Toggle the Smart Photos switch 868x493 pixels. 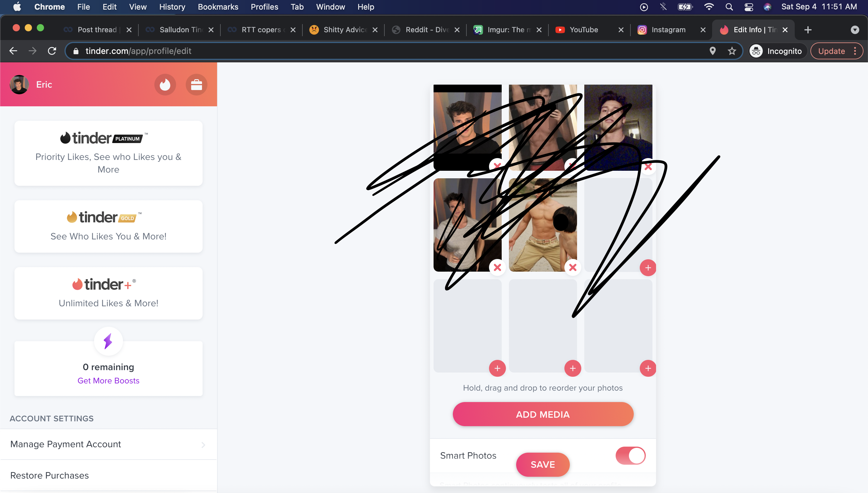click(x=630, y=455)
